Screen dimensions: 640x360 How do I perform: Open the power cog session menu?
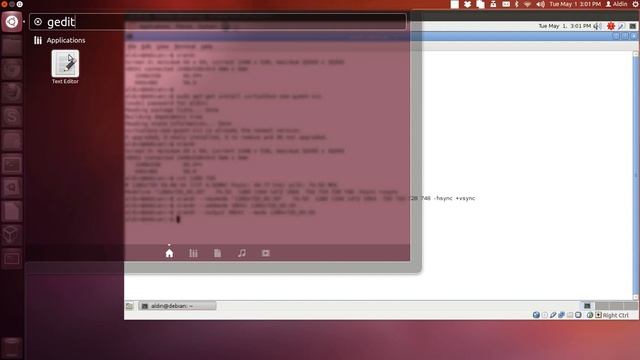(635, 4)
